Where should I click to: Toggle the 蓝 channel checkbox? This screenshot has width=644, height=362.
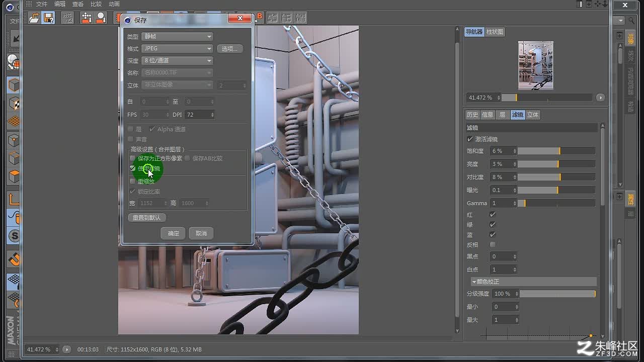[493, 234]
